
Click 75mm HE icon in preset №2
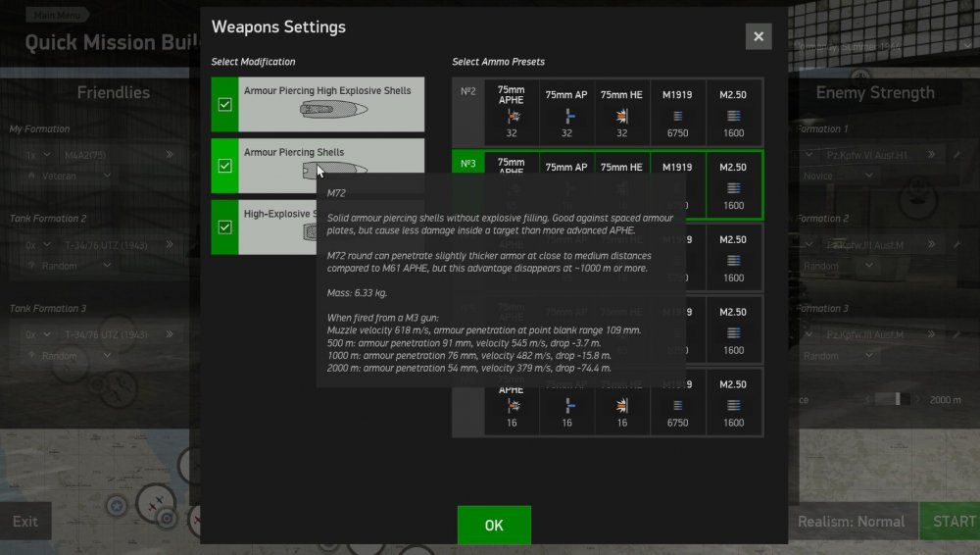pos(622,116)
